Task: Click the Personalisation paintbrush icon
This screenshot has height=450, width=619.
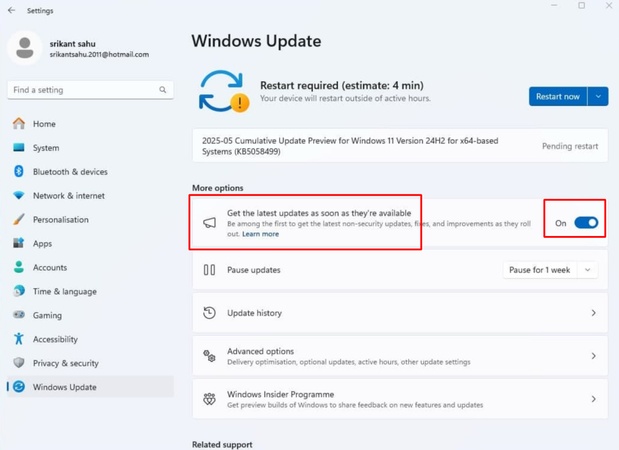Action: click(x=19, y=219)
